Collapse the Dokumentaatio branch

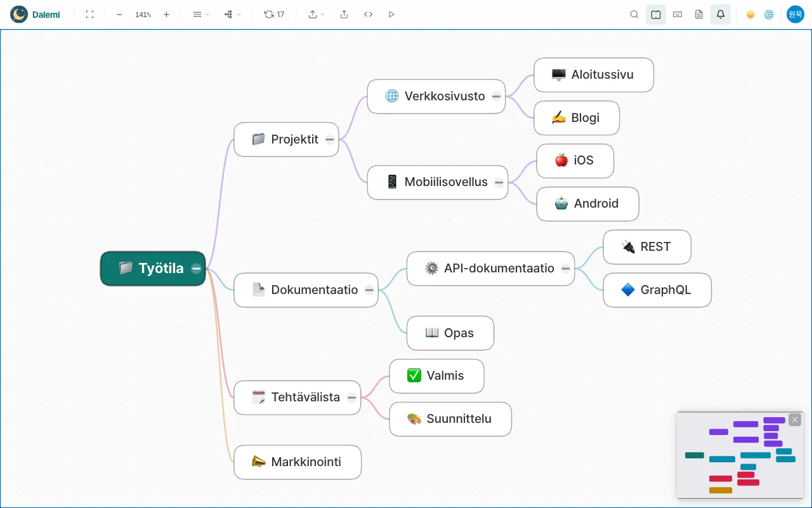(369, 290)
